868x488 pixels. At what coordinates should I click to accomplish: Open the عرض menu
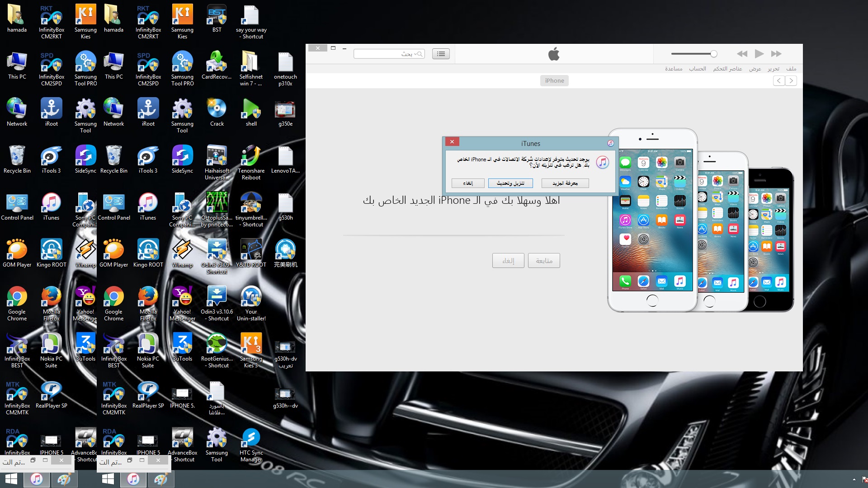point(755,69)
